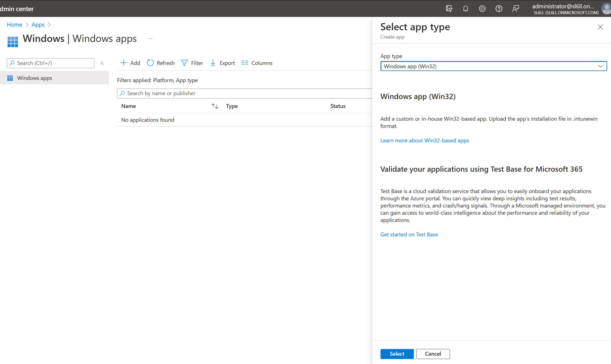Export the applications list
The width and height of the screenshot is (611, 364).
[x=222, y=63]
